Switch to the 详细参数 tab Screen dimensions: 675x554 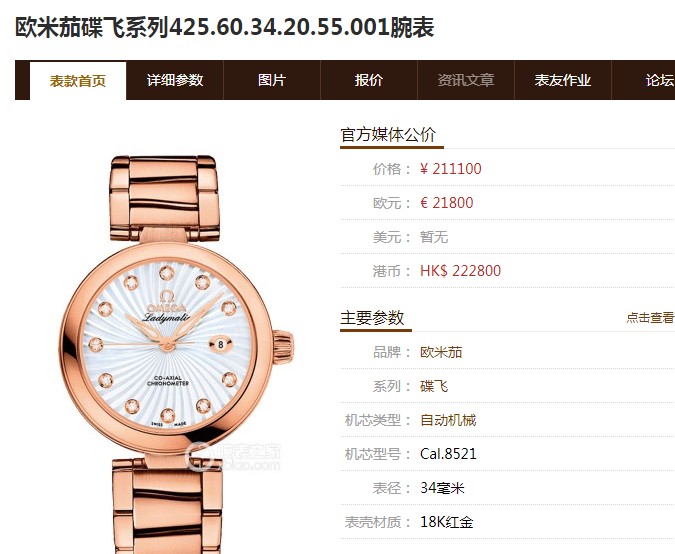(x=175, y=80)
